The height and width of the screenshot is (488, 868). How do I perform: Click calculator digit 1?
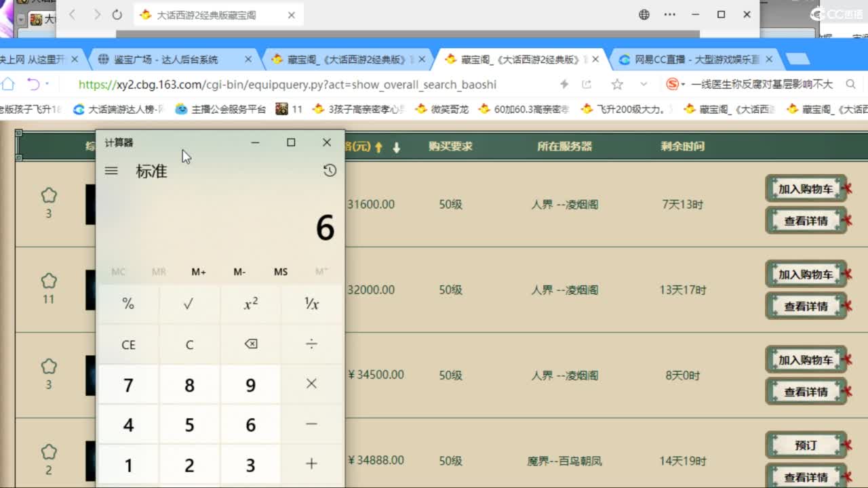click(x=128, y=465)
